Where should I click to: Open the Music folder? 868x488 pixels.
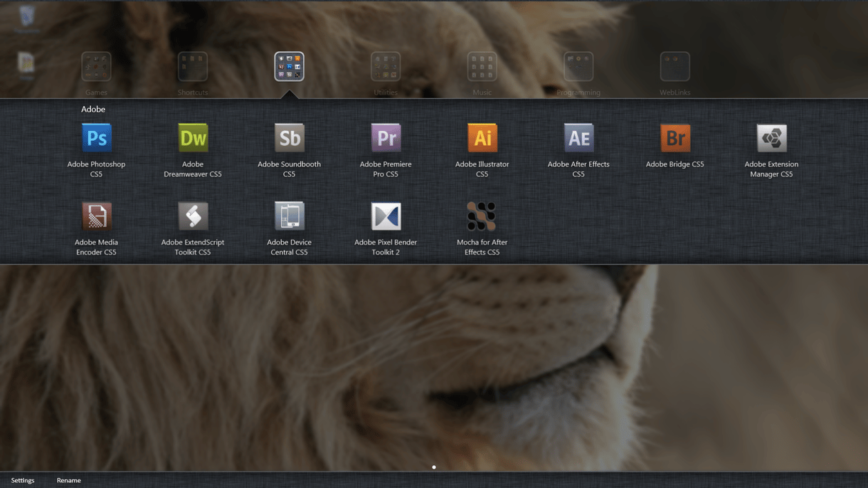pyautogui.click(x=482, y=66)
